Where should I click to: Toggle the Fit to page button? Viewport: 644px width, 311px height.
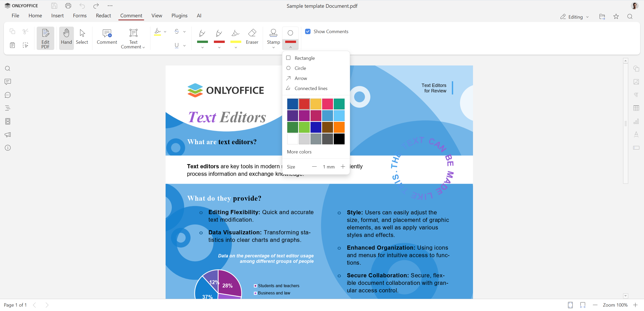pos(570,305)
